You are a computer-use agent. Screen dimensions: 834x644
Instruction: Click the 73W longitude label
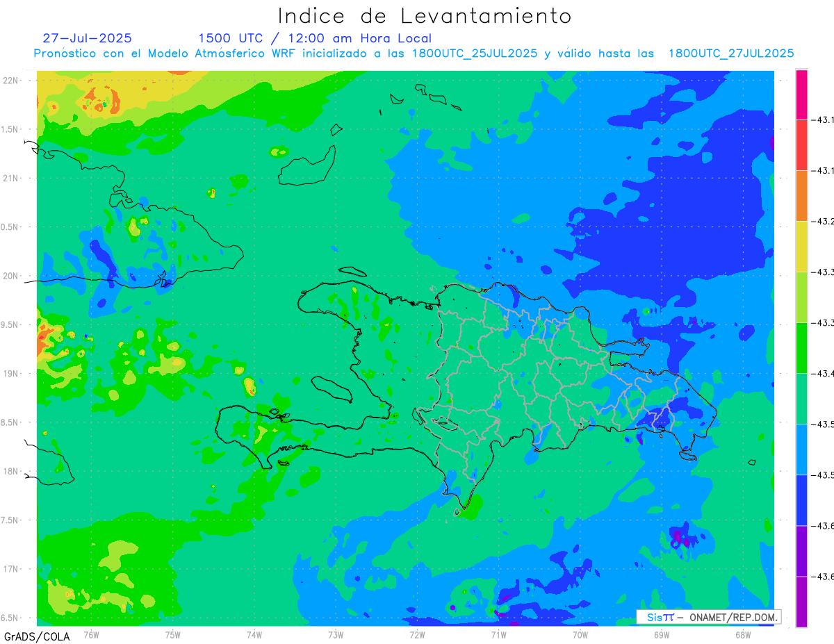point(336,634)
